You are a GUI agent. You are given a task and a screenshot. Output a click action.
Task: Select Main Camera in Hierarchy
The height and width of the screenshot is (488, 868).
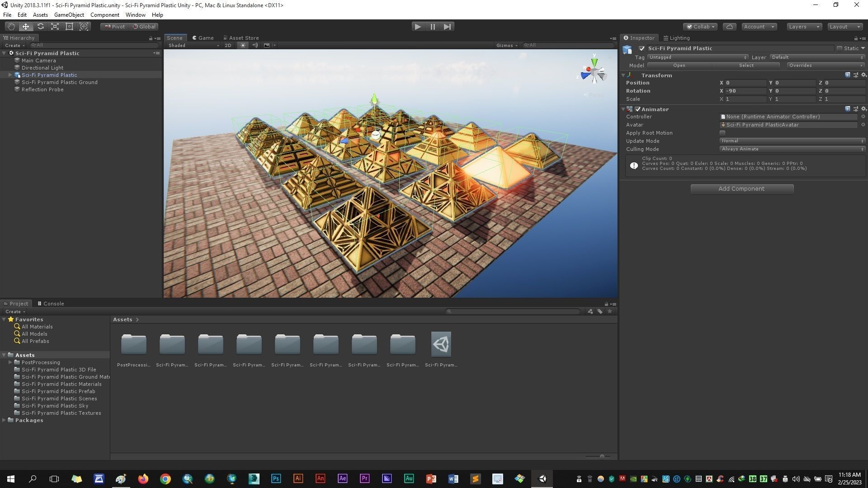tap(39, 61)
